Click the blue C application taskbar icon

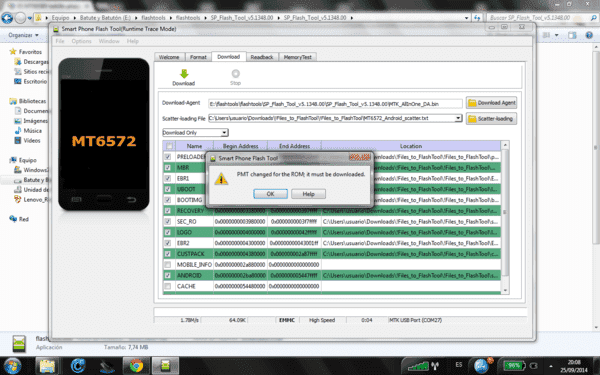[x=78, y=366]
